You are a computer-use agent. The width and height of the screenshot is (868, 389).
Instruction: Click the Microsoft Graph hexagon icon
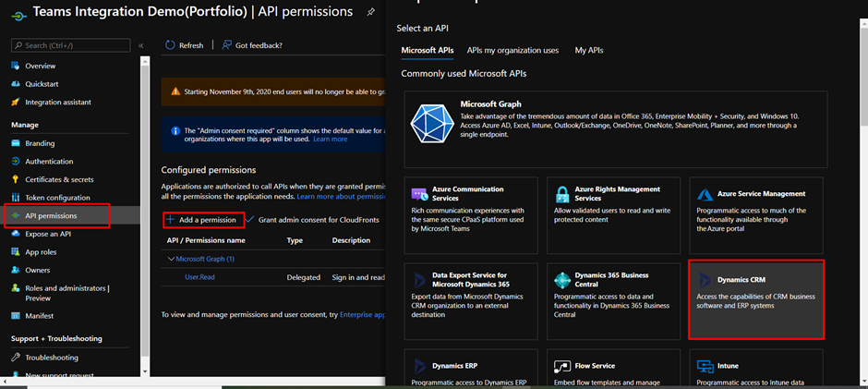(432, 123)
